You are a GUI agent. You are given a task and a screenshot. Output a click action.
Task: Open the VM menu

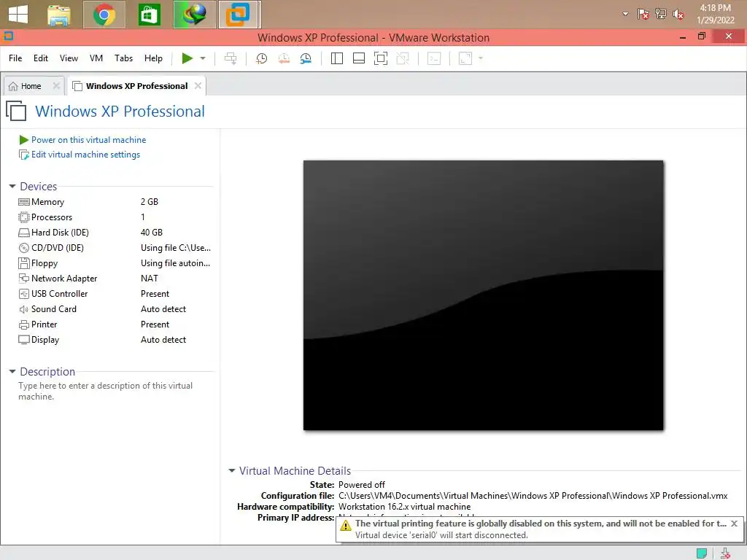(x=96, y=58)
